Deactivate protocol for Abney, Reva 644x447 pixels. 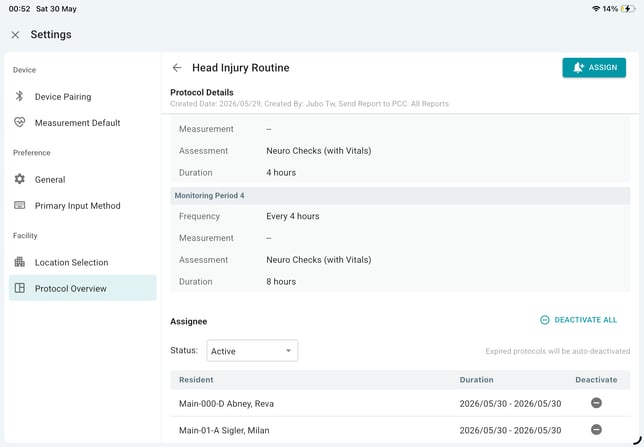tap(596, 403)
